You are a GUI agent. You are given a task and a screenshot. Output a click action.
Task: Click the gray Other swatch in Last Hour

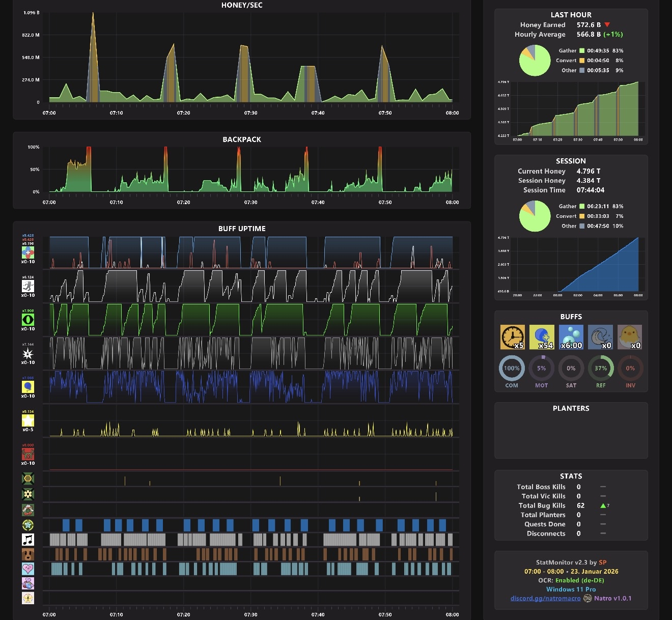[582, 70]
